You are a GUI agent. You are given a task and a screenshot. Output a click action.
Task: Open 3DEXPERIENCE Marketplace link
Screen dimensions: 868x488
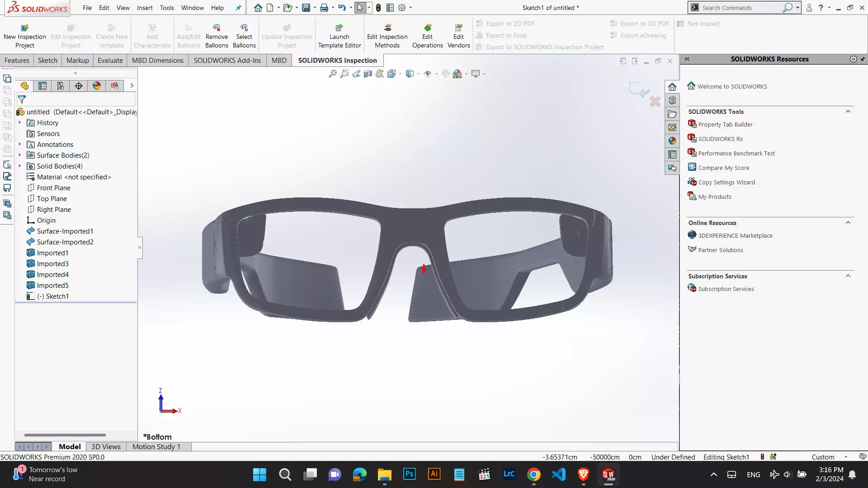click(x=735, y=235)
